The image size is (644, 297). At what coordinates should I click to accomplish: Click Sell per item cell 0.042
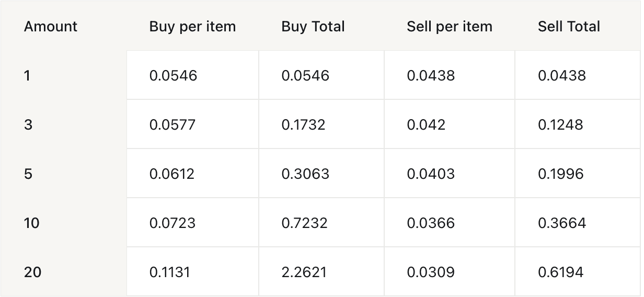(426, 125)
